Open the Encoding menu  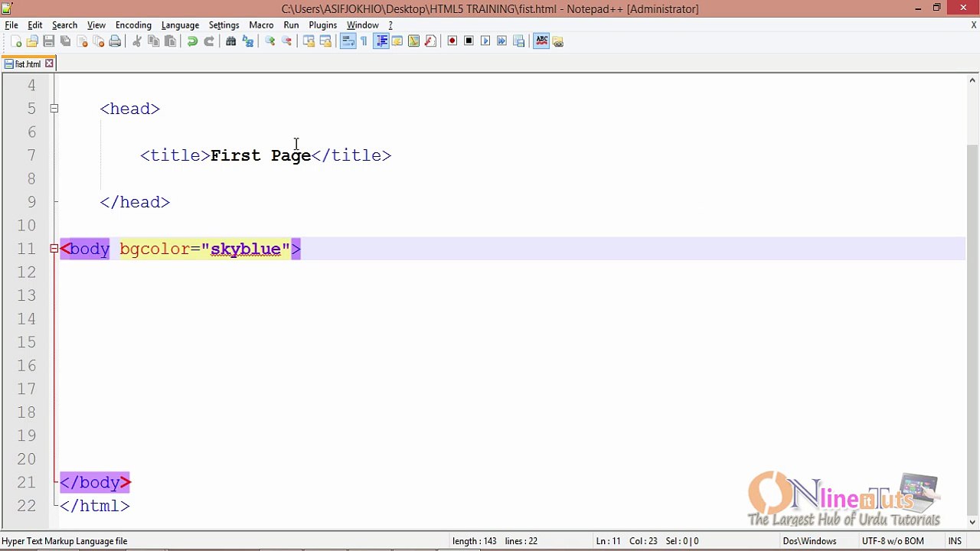click(x=133, y=25)
